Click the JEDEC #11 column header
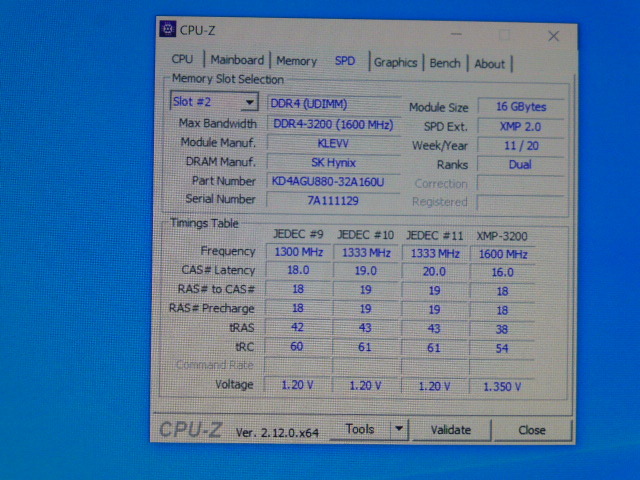 point(434,236)
